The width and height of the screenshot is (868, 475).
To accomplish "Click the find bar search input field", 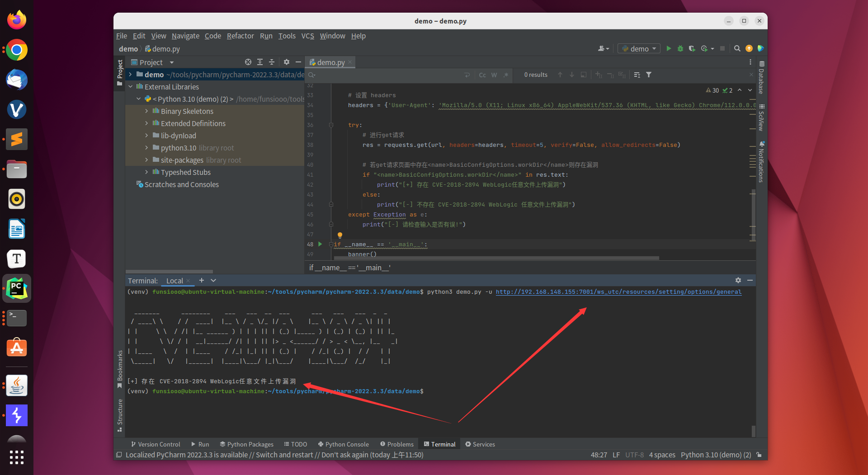I will [x=389, y=75].
